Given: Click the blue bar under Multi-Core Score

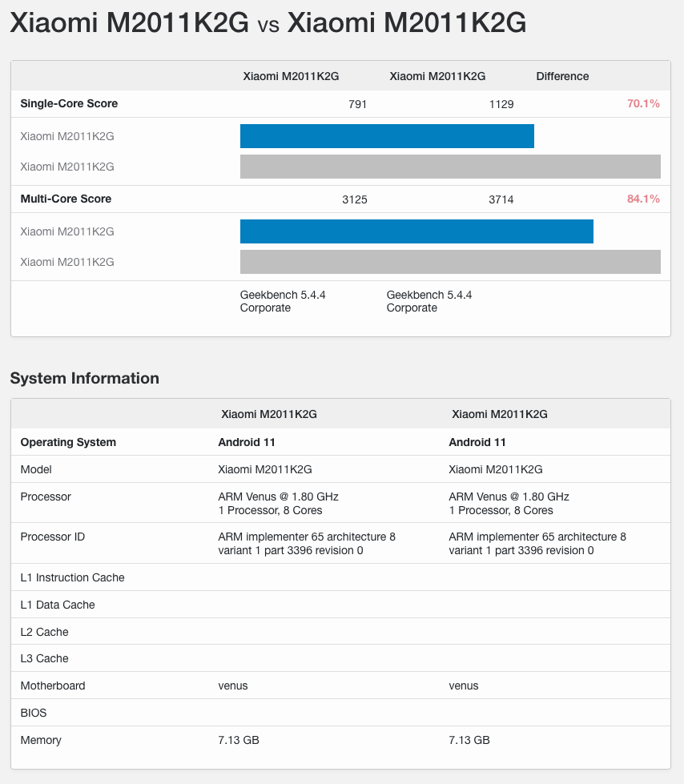Looking at the screenshot, I should pyautogui.click(x=416, y=231).
